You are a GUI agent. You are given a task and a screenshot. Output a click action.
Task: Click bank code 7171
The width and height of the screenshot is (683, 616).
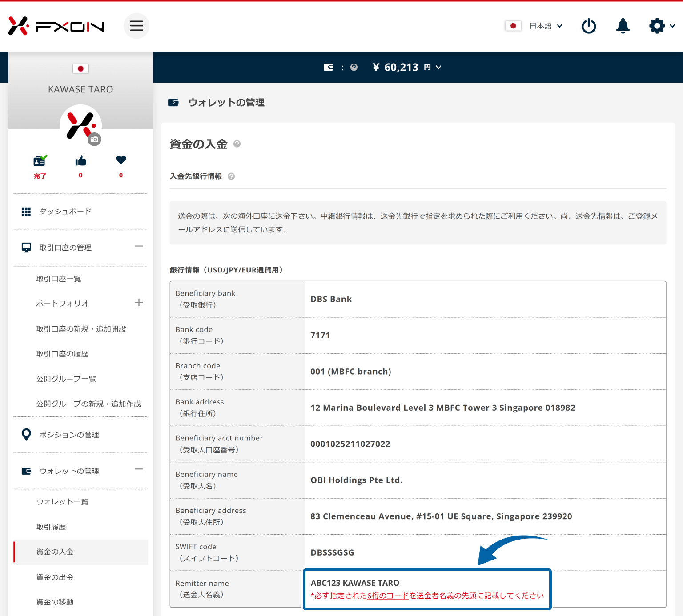click(x=320, y=335)
